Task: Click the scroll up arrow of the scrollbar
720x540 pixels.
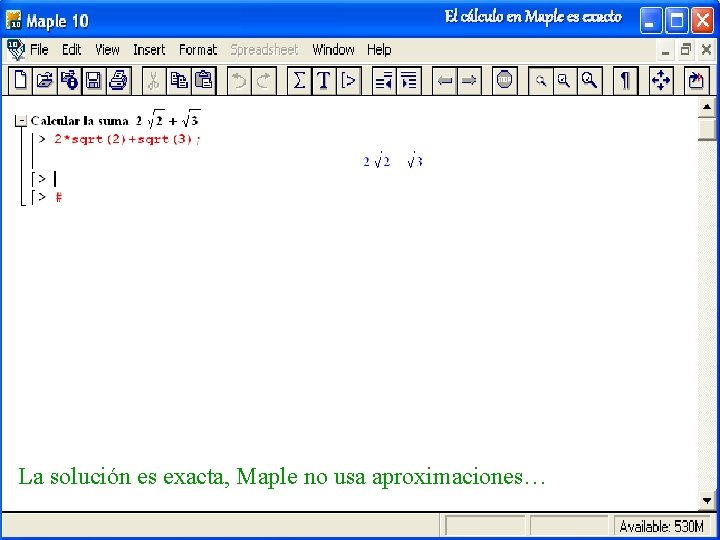Action: click(707, 107)
